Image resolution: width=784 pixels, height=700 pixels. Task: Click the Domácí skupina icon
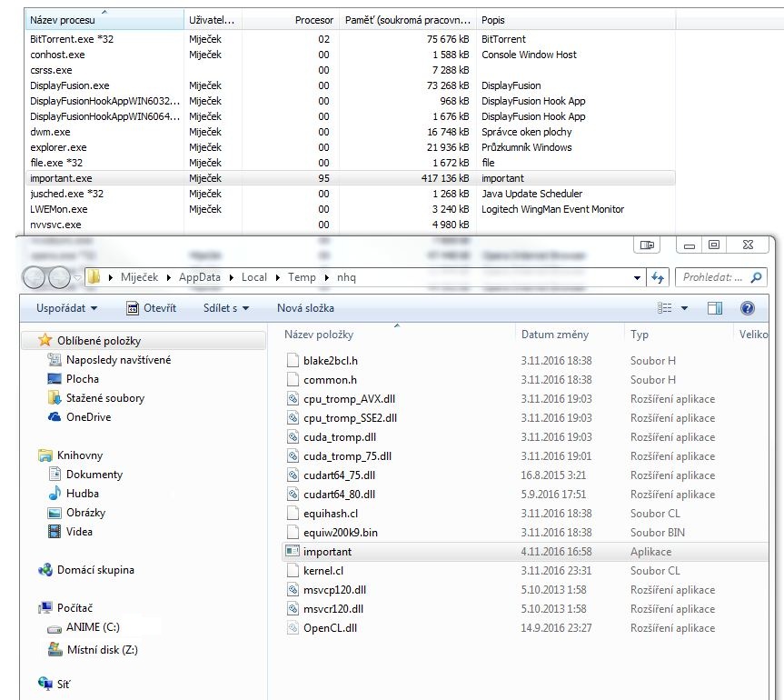click(x=45, y=570)
